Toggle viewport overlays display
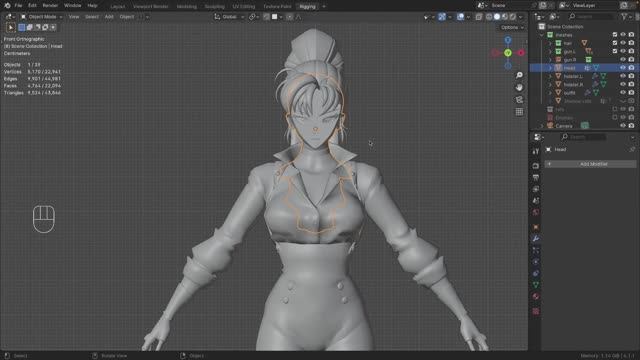The width and height of the screenshot is (640, 360). [x=460, y=17]
